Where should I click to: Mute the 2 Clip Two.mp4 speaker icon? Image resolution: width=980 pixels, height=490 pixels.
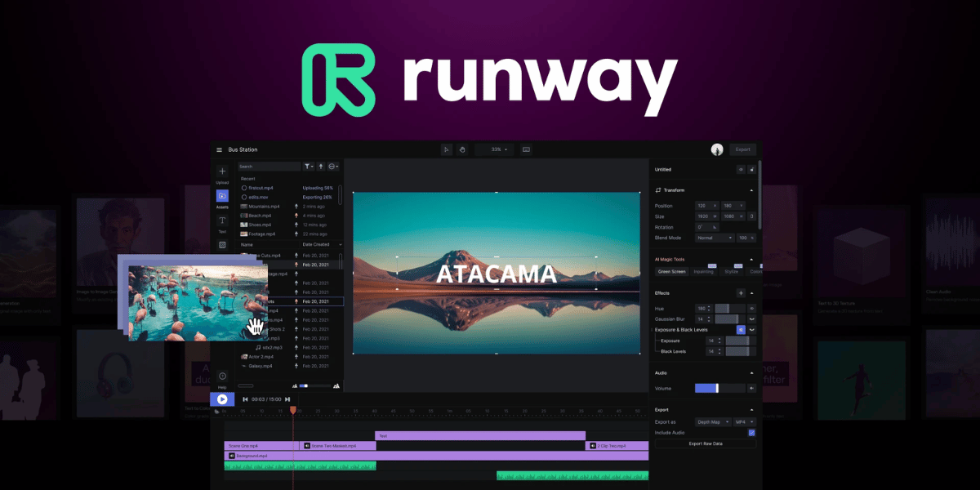point(593,446)
